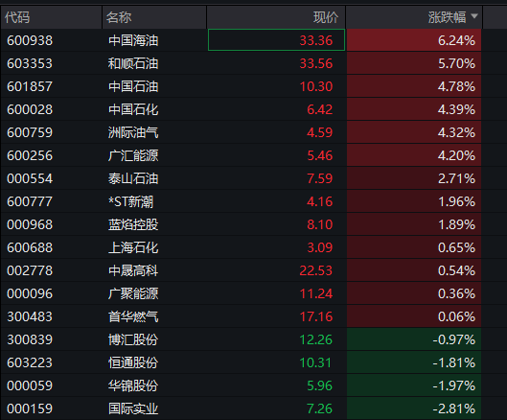This screenshot has height=420, width=507.
Task: Click the price 7.59
Action: click(319, 178)
